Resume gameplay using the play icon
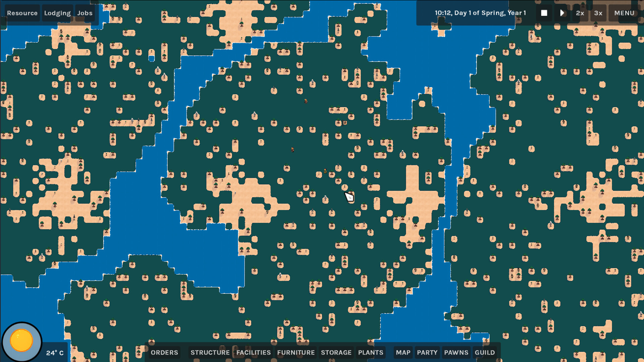The image size is (644, 362). [562, 13]
